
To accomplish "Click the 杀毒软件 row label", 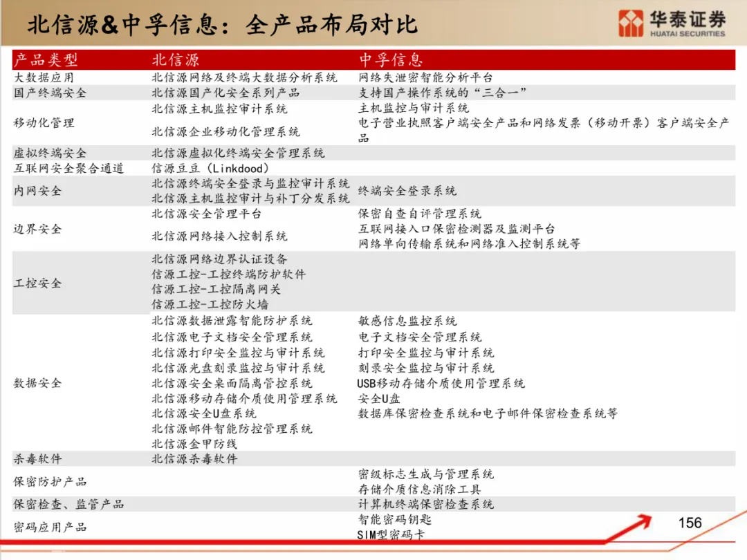I will 37,460.
